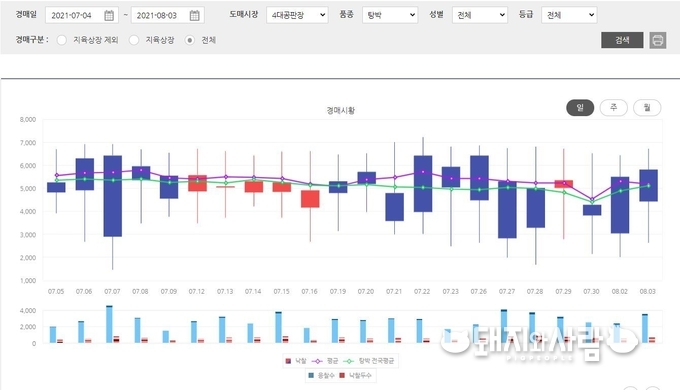Image resolution: width=680 pixels, height=390 pixels.
Task: Open the end date calendar picker icon
Action: point(195,16)
